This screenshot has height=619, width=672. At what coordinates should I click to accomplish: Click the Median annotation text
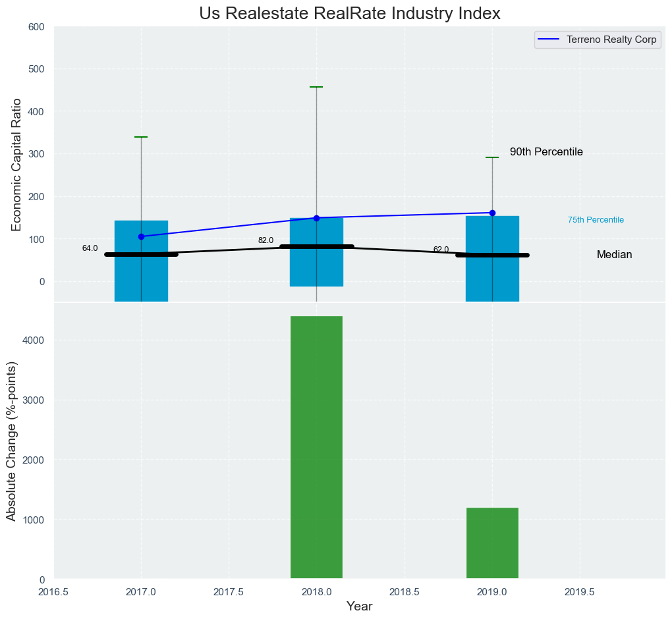[x=614, y=255]
